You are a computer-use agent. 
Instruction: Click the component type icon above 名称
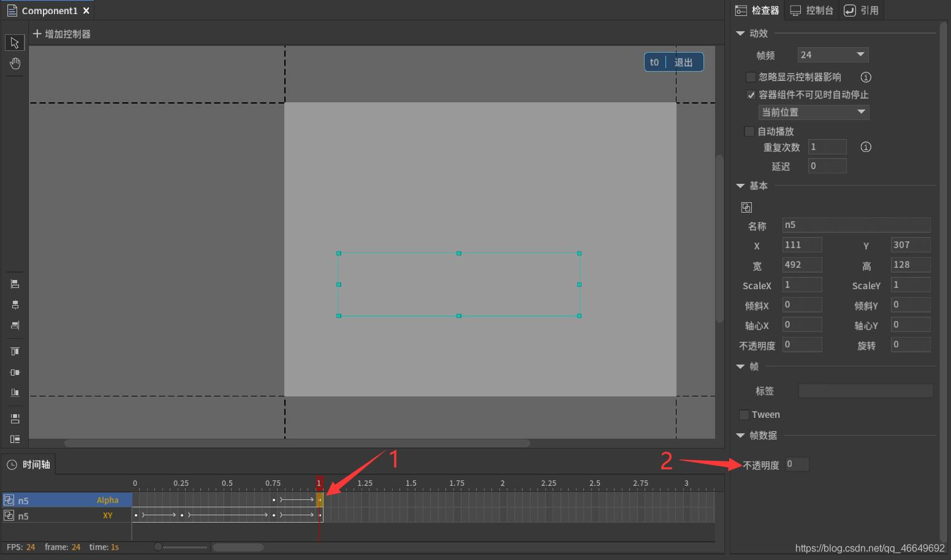click(x=746, y=207)
